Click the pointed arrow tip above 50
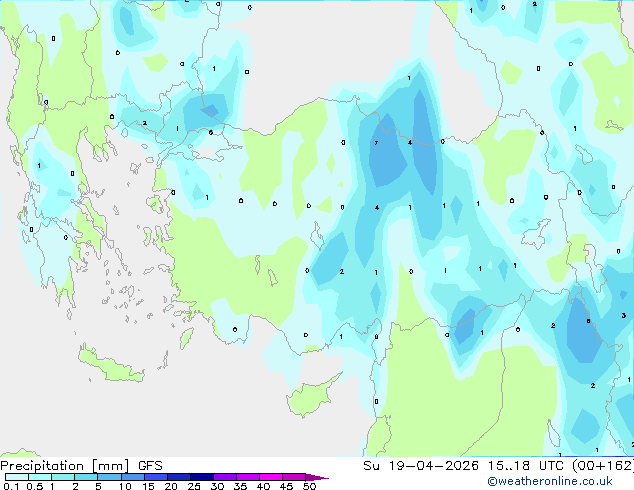Image resolution: width=634 pixels, height=490 pixels. click(x=317, y=477)
